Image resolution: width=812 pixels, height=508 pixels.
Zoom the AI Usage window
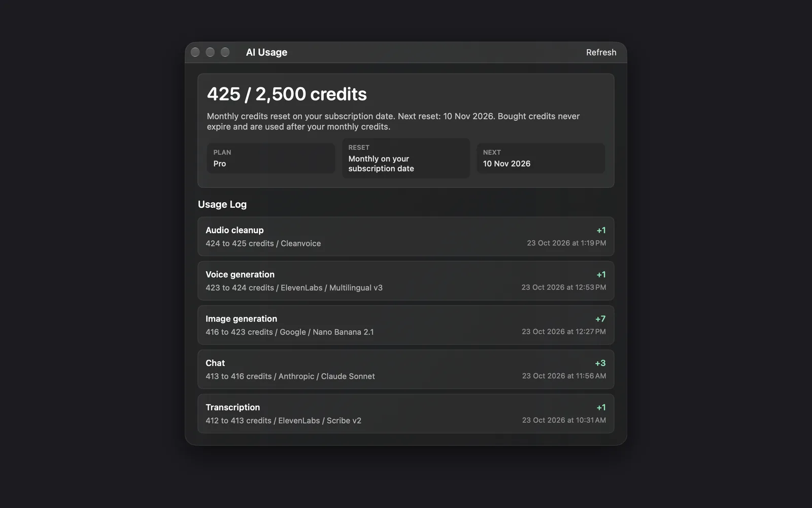(x=225, y=52)
